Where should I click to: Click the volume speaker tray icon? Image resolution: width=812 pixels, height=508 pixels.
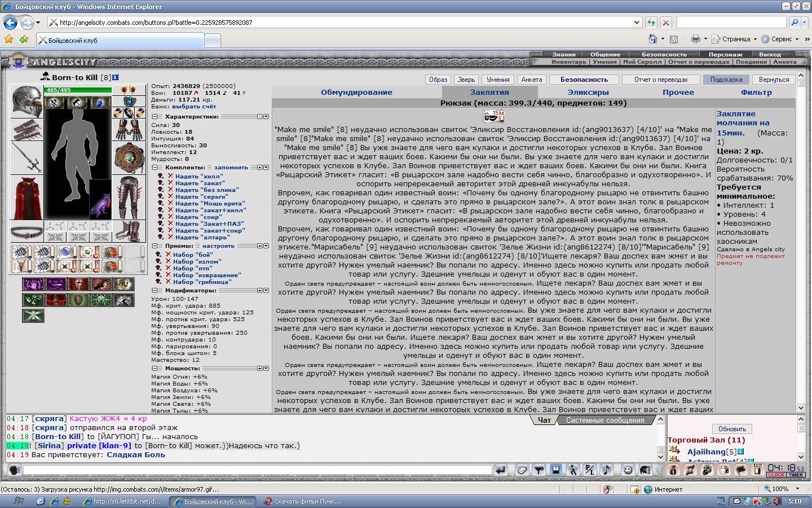[777, 501]
